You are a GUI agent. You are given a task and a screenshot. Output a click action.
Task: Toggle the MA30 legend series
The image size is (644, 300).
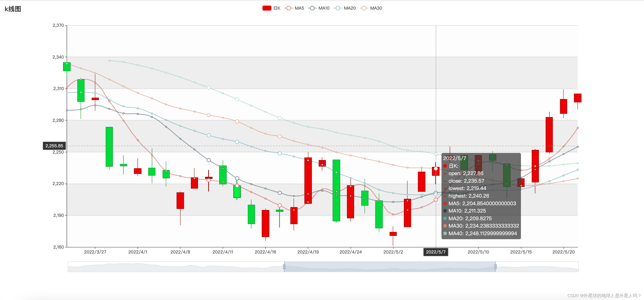pyautogui.click(x=371, y=8)
